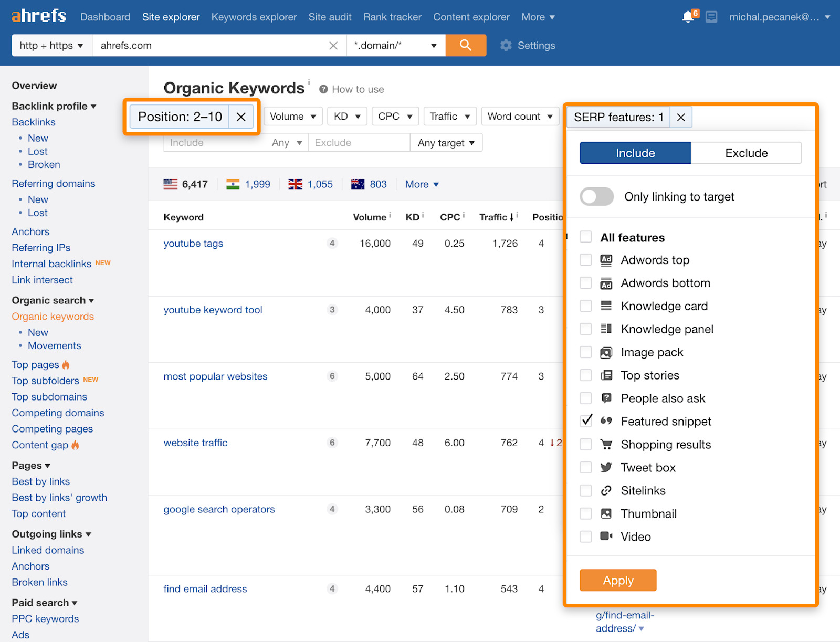Screen dimensions: 840x642
Task: Clear the domain input with the X icon
Action: 333,46
